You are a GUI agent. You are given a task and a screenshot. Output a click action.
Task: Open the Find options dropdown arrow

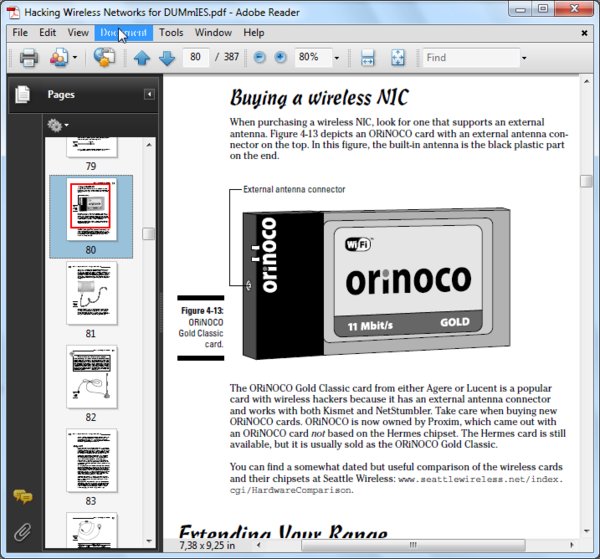tap(524, 58)
